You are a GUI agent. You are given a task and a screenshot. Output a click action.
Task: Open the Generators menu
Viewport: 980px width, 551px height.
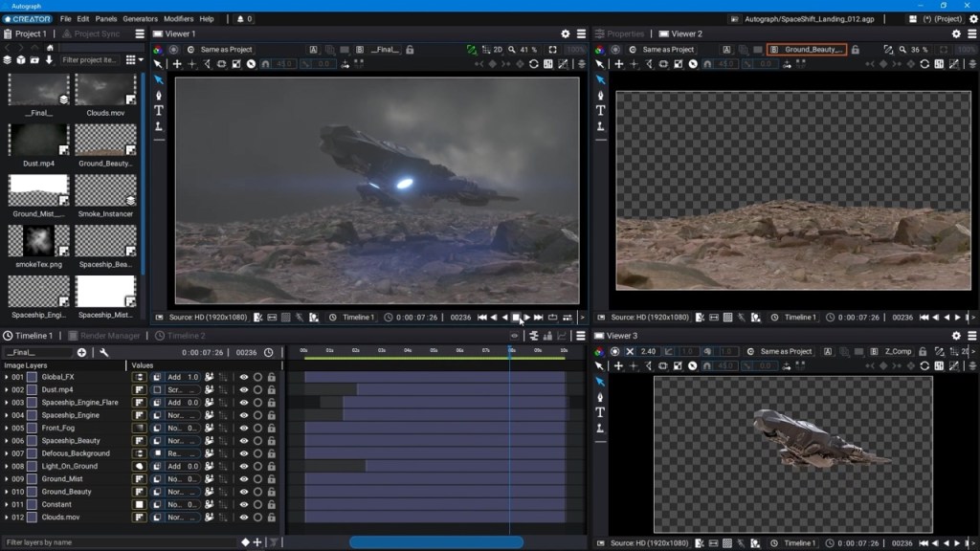click(x=140, y=19)
